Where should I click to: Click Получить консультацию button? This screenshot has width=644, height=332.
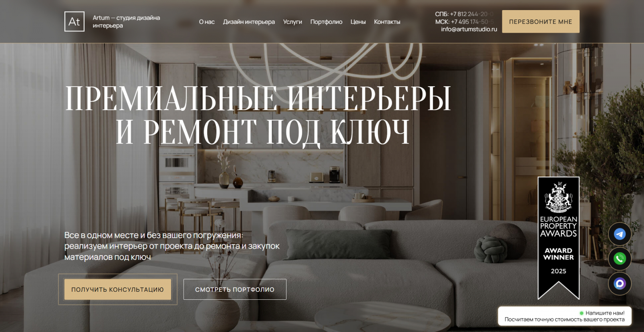tap(118, 289)
